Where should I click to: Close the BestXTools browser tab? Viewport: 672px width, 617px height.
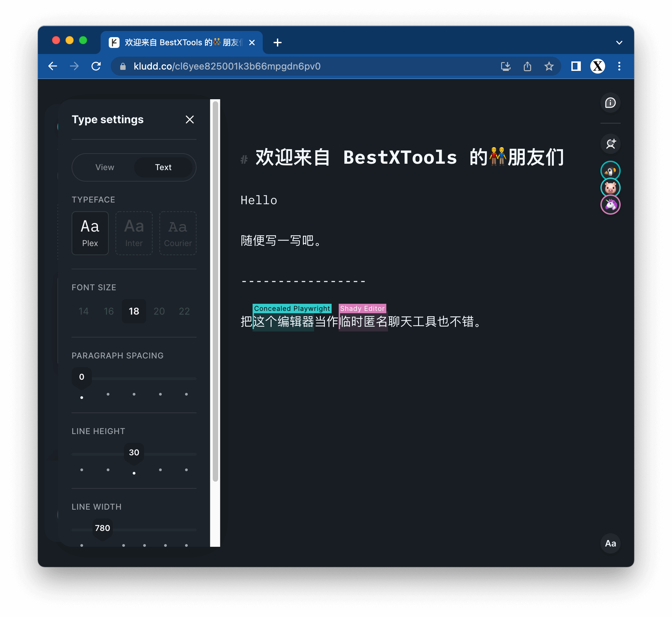point(252,43)
